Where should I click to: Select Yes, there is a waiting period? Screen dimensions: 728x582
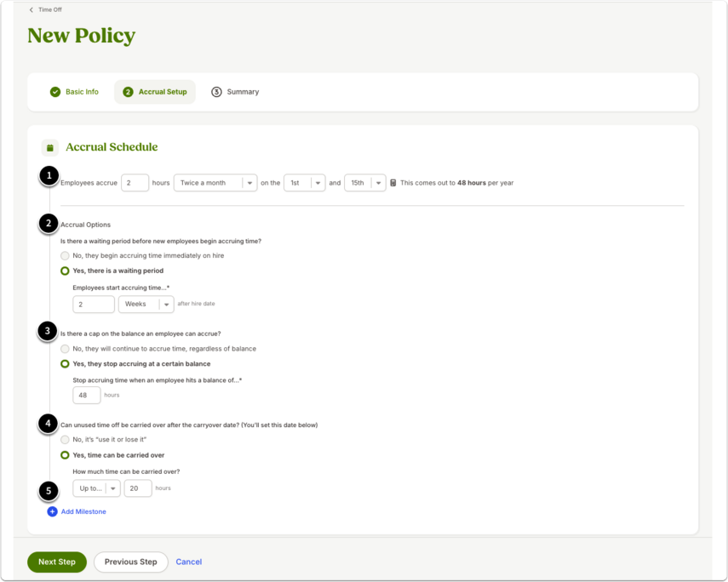pyautogui.click(x=65, y=271)
